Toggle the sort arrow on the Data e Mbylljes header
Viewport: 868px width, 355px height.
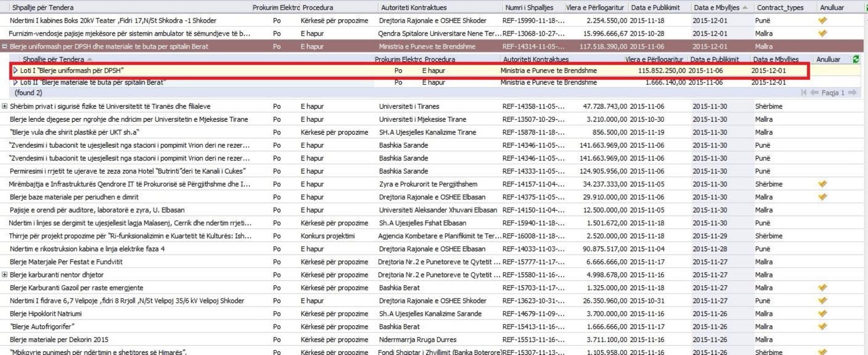[745, 7]
